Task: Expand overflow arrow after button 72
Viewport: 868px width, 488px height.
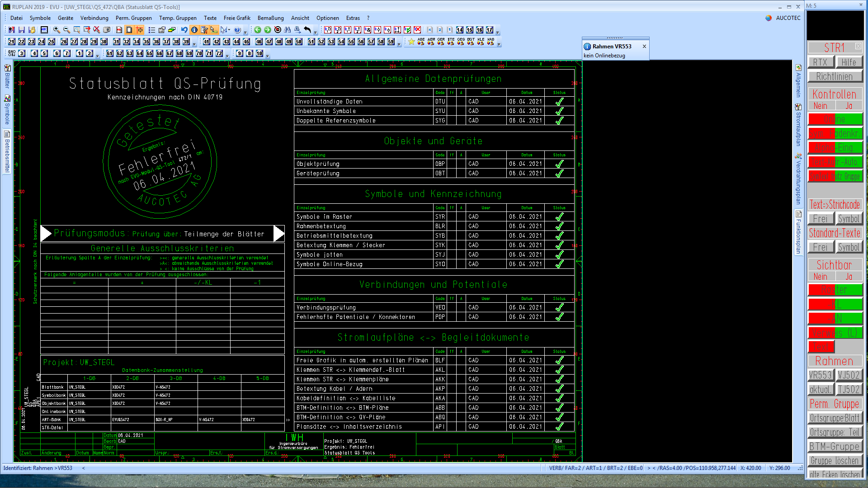Action: (x=227, y=56)
